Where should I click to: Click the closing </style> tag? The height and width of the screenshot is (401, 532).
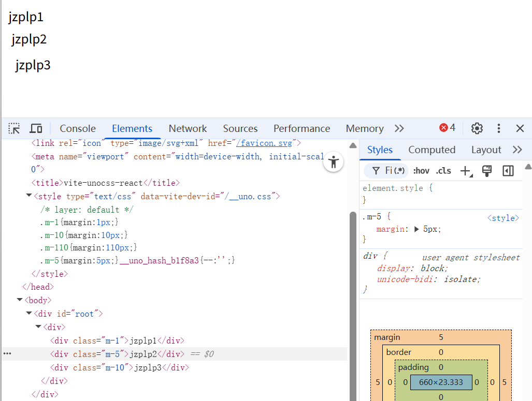click(x=50, y=274)
